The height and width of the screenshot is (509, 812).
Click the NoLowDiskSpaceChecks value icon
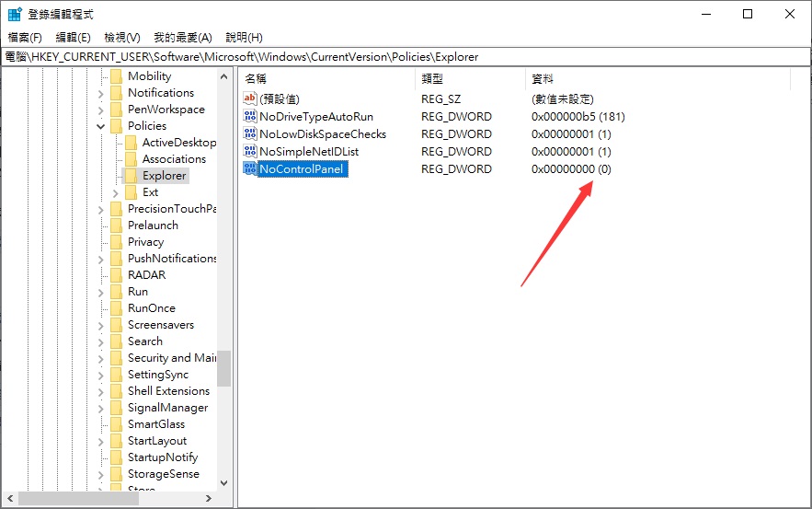coord(250,134)
